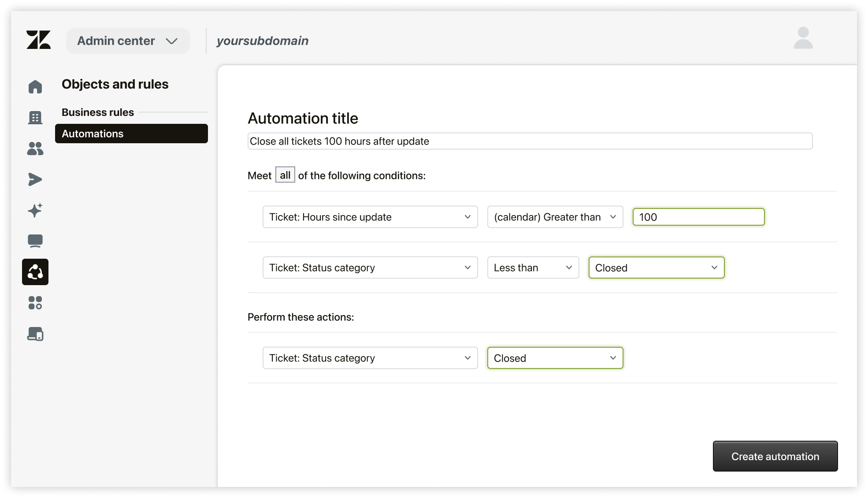Open the Home sidebar icon
Viewport: 868px width, 498px height.
pyautogui.click(x=35, y=87)
